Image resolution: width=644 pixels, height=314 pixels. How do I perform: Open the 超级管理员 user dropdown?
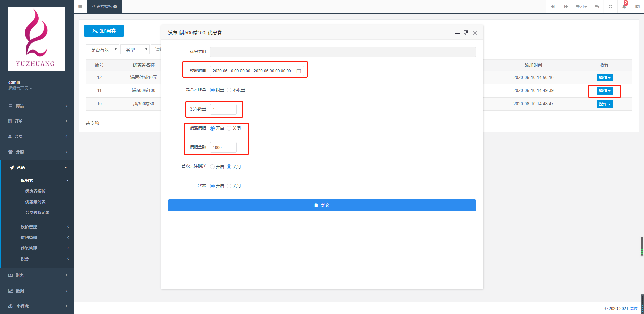pyautogui.click(x=20, y=88)
